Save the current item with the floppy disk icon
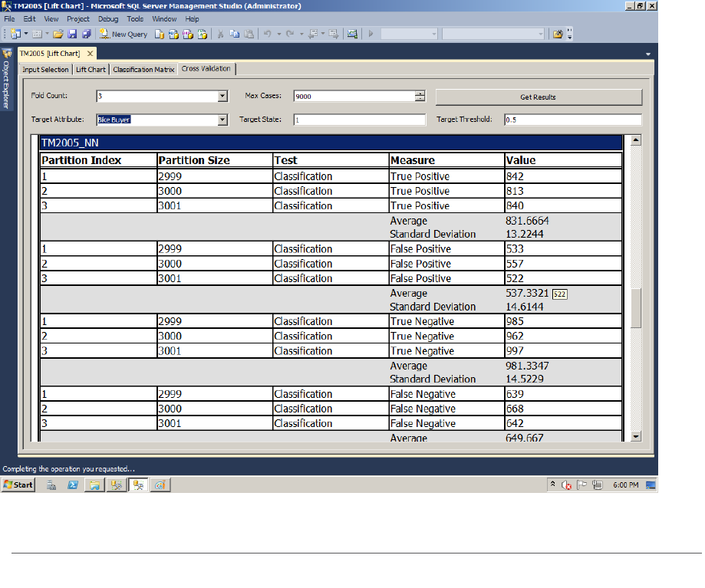 coord(72,34)
